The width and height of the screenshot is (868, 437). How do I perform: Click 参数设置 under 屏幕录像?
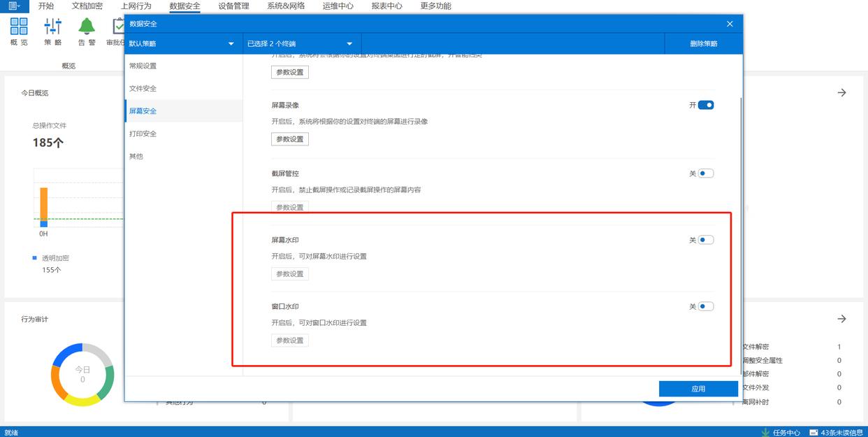289,139
